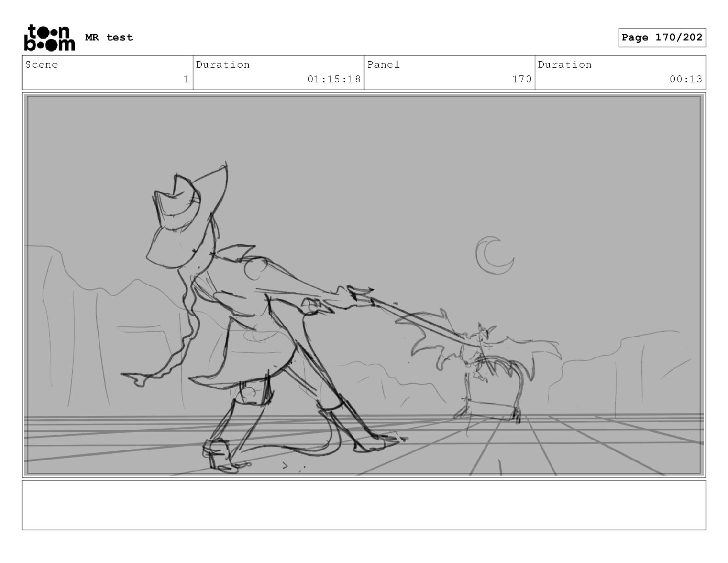The height and width of the screenshot is (563, 728).
Task: Click scene duration value 01:15:18
Action: 334,80
